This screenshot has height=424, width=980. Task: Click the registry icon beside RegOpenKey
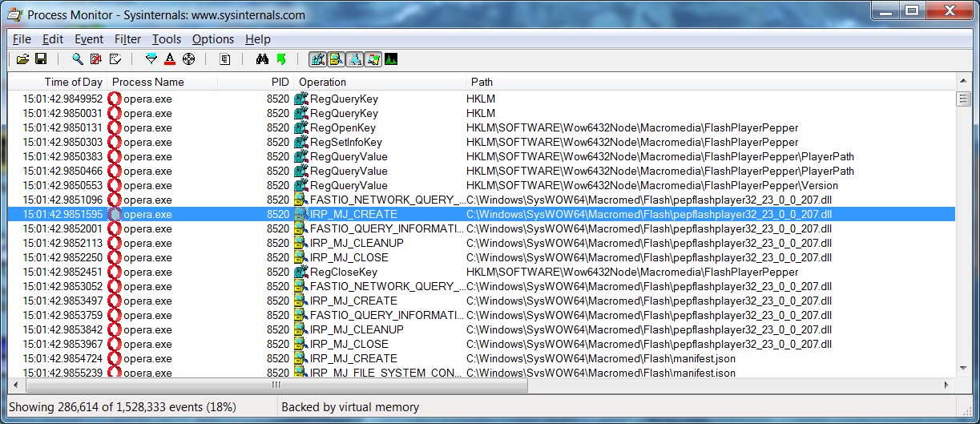[301, 127]
